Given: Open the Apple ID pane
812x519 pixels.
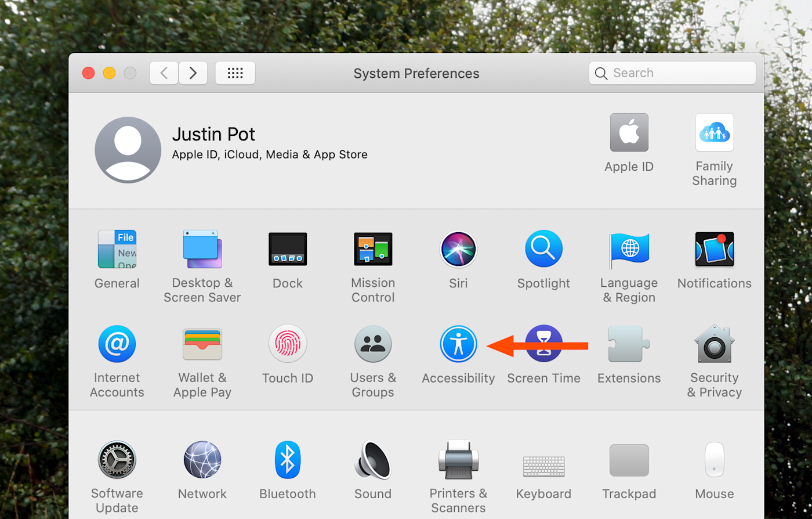Looking at the screenshot, I should [x=629, y=132].
